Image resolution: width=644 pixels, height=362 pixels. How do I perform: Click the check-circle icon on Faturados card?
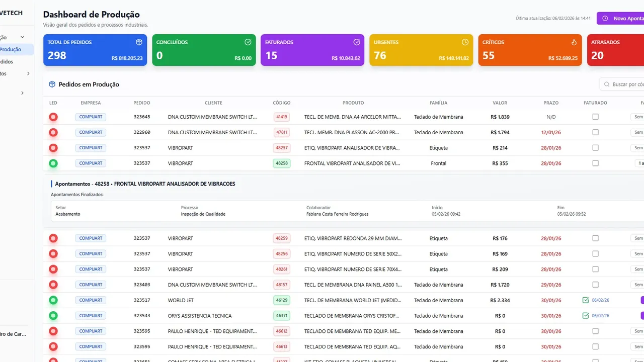tap(357, 42)
